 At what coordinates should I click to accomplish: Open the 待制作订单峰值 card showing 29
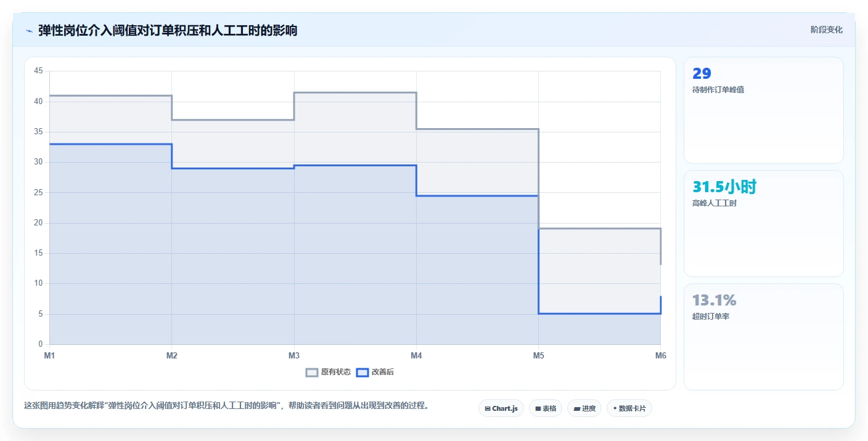(x=764, y=110)
